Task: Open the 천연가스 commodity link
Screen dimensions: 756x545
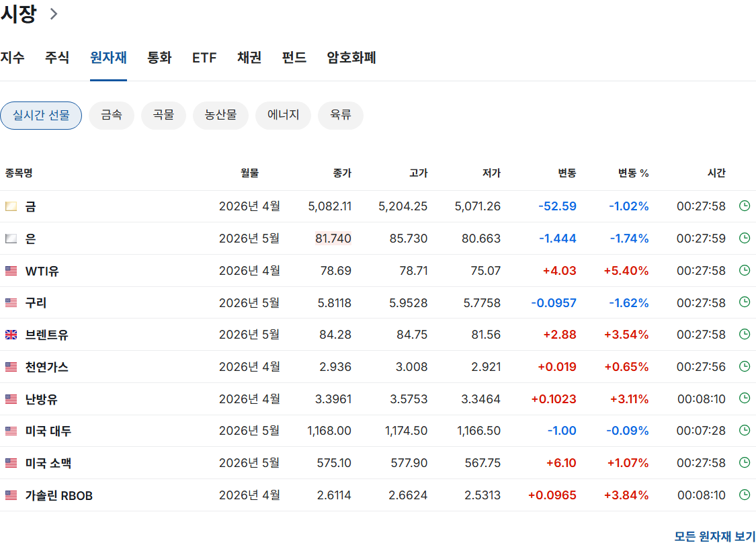Action: [47, 367]
